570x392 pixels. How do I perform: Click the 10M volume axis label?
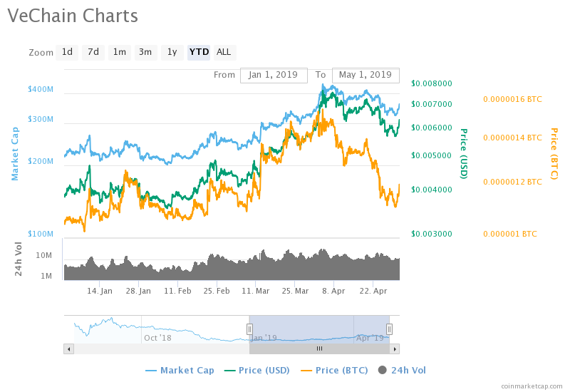pos(43,256)
